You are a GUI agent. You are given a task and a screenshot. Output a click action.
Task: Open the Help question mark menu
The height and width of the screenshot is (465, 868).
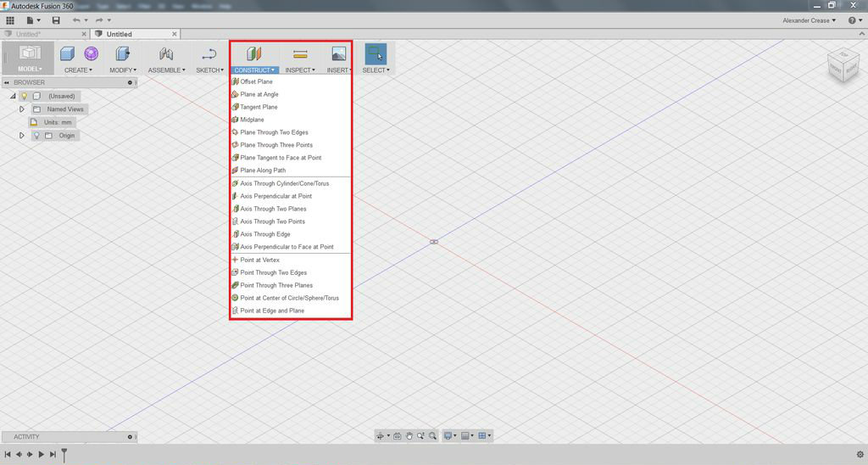pyautogui.click(x=854, y=20)
